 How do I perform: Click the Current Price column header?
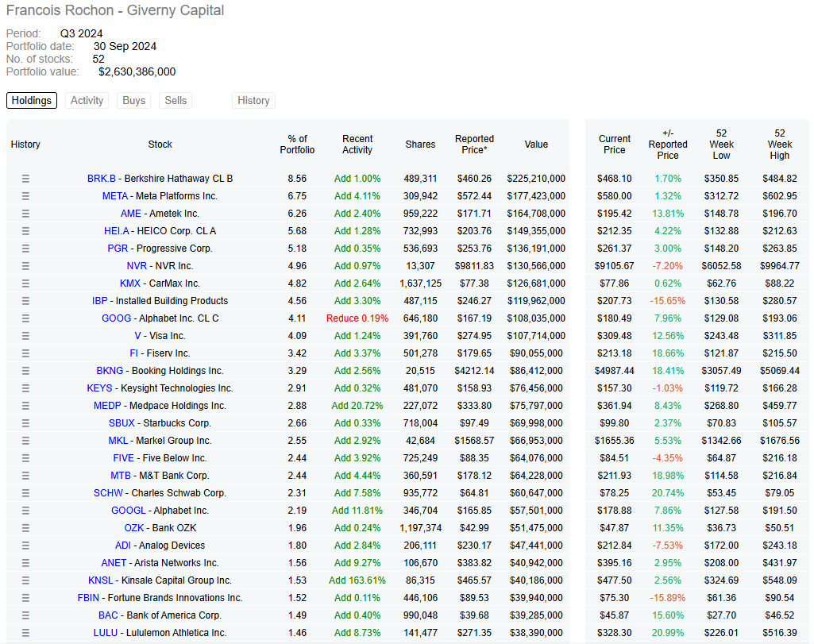pos(614,145)
